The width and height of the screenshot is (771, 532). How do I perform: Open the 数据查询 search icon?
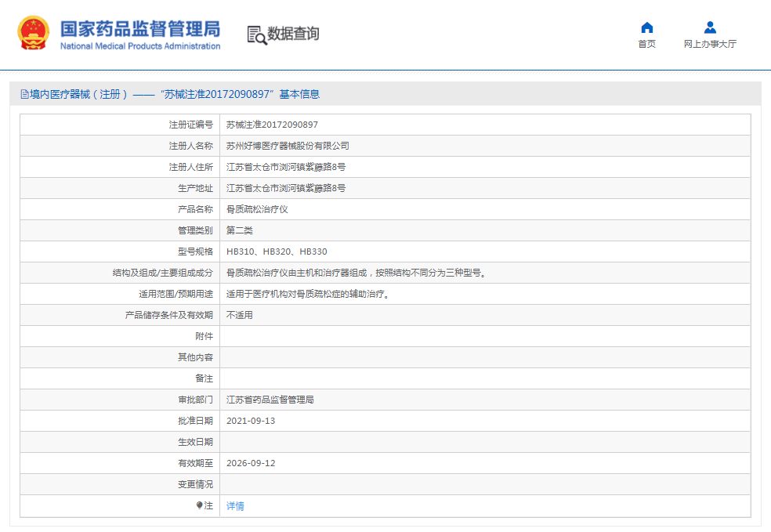[x=257, y=35]
